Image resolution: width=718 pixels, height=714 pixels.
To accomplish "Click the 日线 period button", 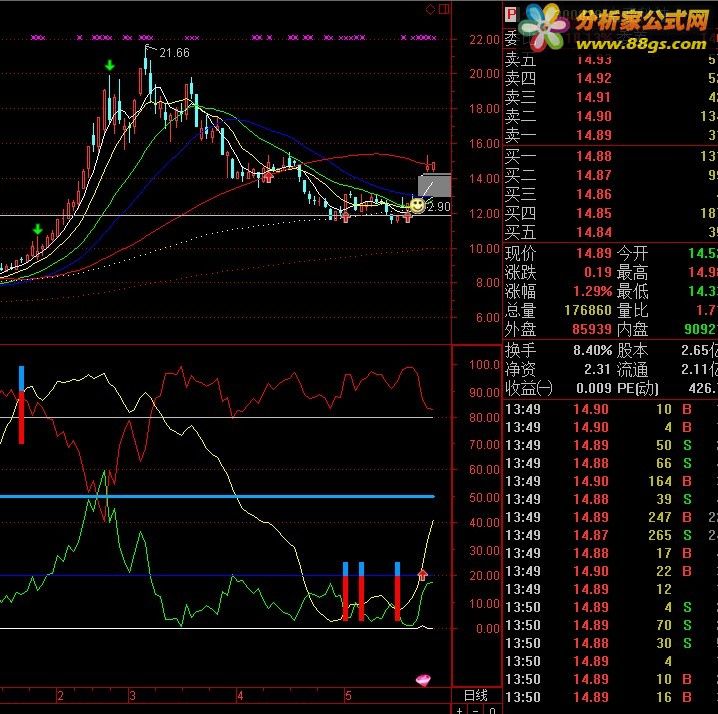I will click(x=475, y=696).
